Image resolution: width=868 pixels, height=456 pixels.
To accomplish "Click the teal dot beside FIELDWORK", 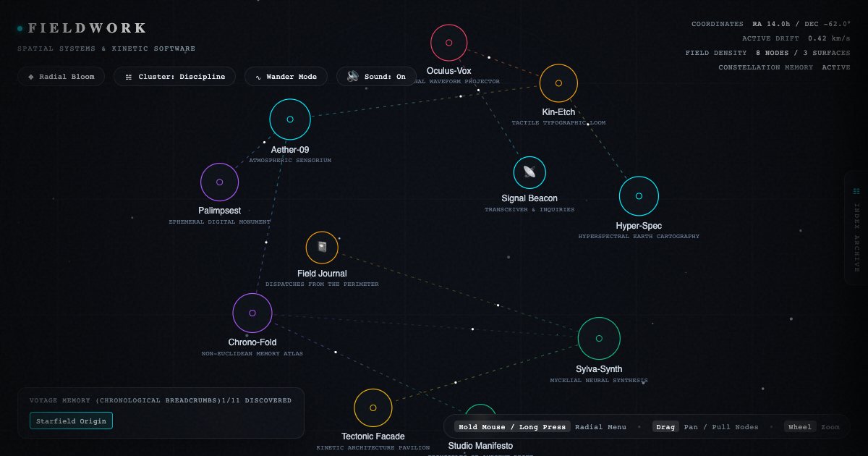I will pos(20,28).
